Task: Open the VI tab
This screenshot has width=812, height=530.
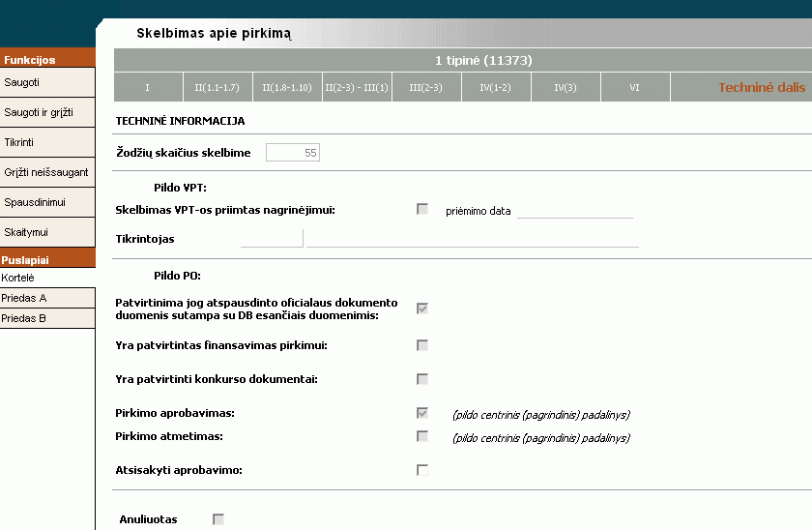Action: (x=635, y=87)
